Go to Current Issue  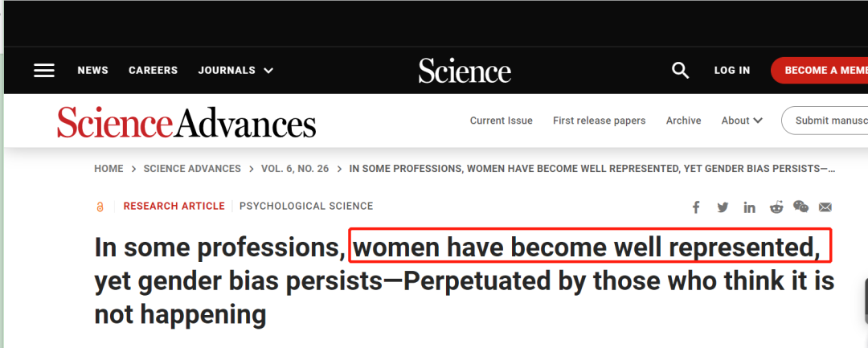click(x=501, y=121)
